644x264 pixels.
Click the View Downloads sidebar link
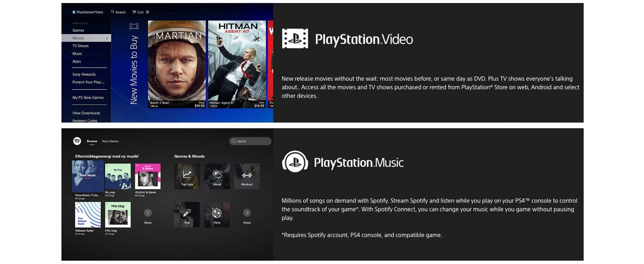[x=86, y=113]
